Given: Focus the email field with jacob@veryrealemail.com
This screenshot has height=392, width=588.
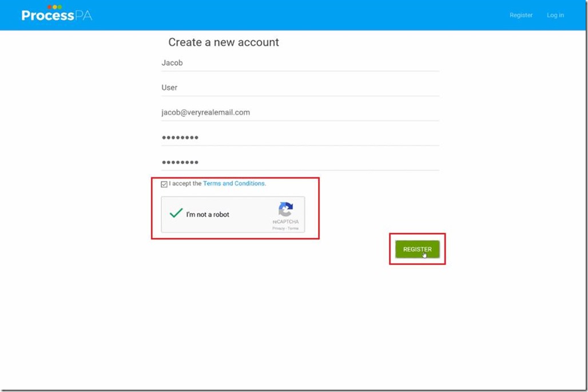Looking at the screenshot, I should click(x=300, y=113).
